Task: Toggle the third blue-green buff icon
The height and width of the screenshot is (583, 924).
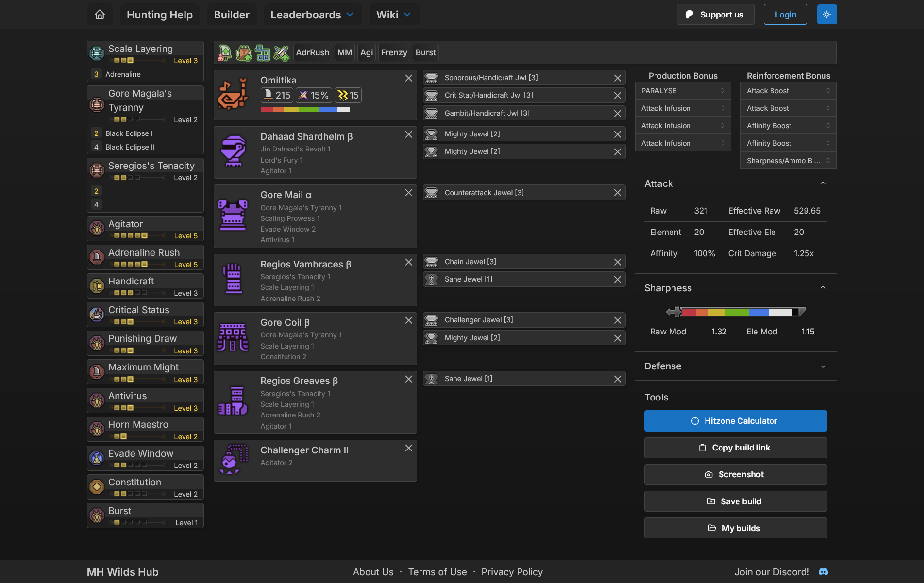Action: [x=263, y=52]
